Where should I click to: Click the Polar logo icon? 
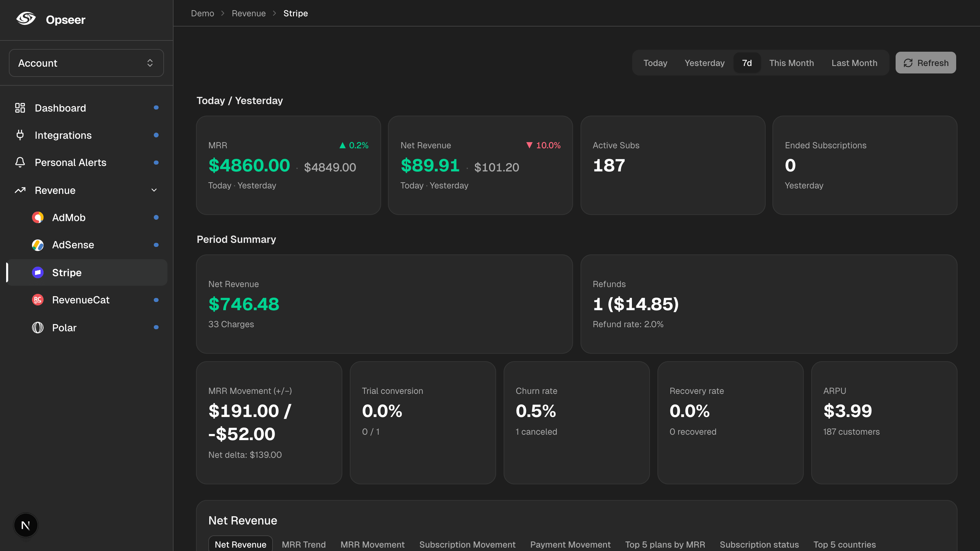point(38,328)
